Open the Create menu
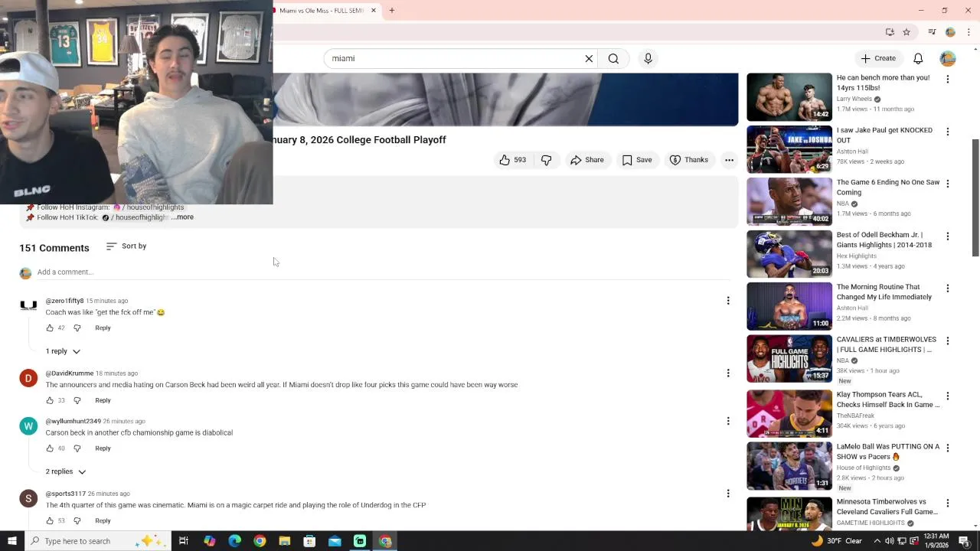The height and width of the screenshot is (551, 980). [878, 58]
